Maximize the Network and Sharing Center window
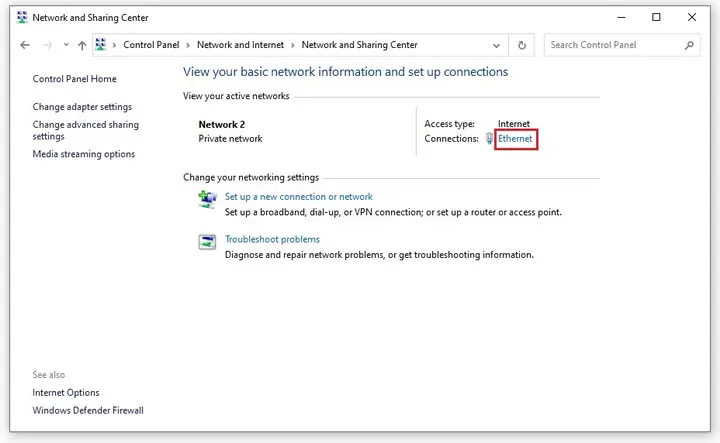720x443 pixels. tap(657, 17)
